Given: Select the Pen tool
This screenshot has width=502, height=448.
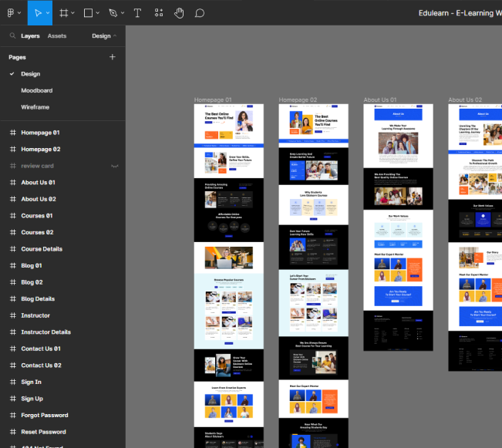Looking at the screenshot, I should (113, 13).
